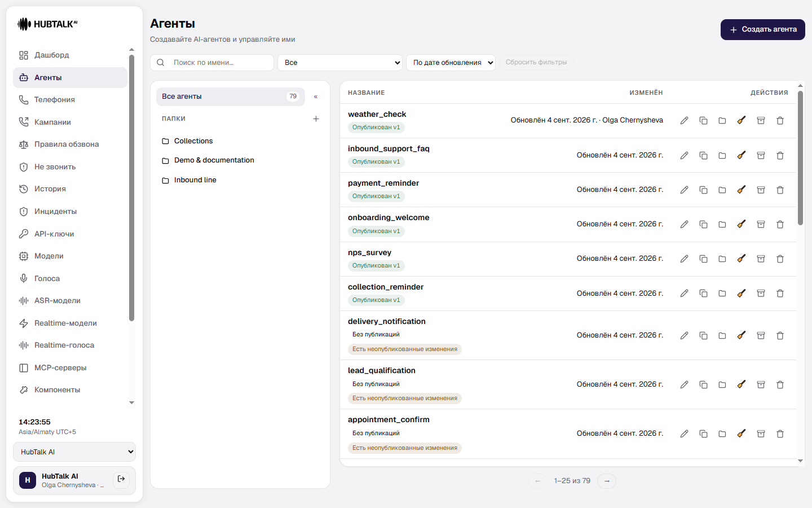Go to next page of agents
The height and width of the screenshot is (508, 812).
(x=607, y=481)
